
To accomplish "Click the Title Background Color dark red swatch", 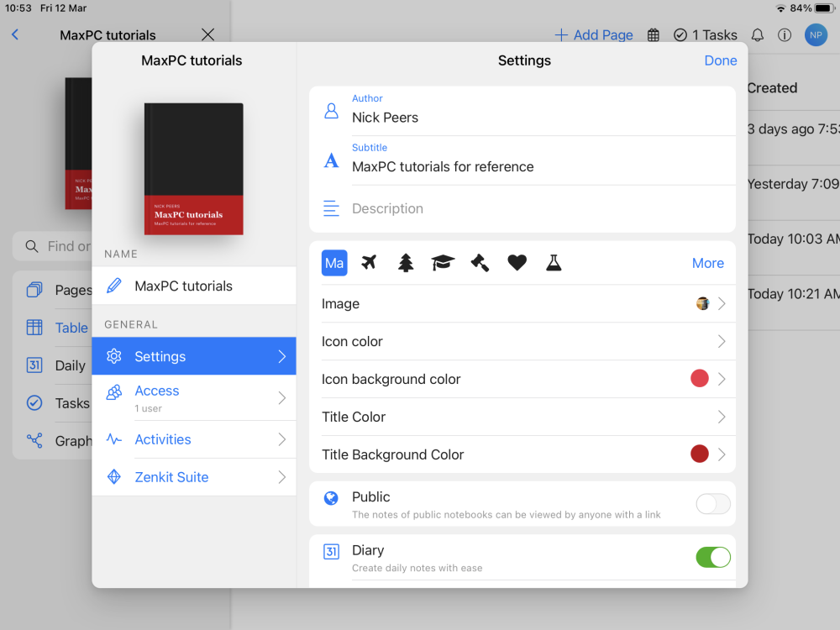I will [x=699, y=454].
